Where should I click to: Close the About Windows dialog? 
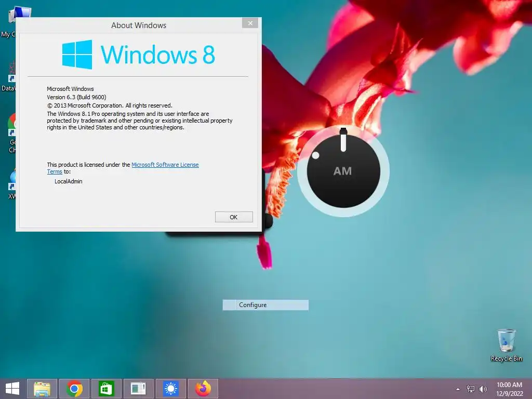pos(250,23)
